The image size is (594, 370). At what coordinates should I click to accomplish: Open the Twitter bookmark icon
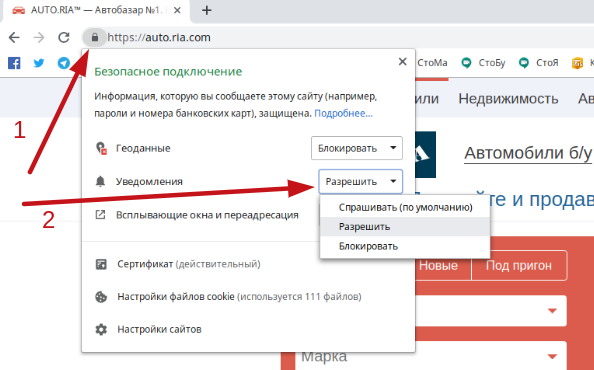click(x=39, y=63)
